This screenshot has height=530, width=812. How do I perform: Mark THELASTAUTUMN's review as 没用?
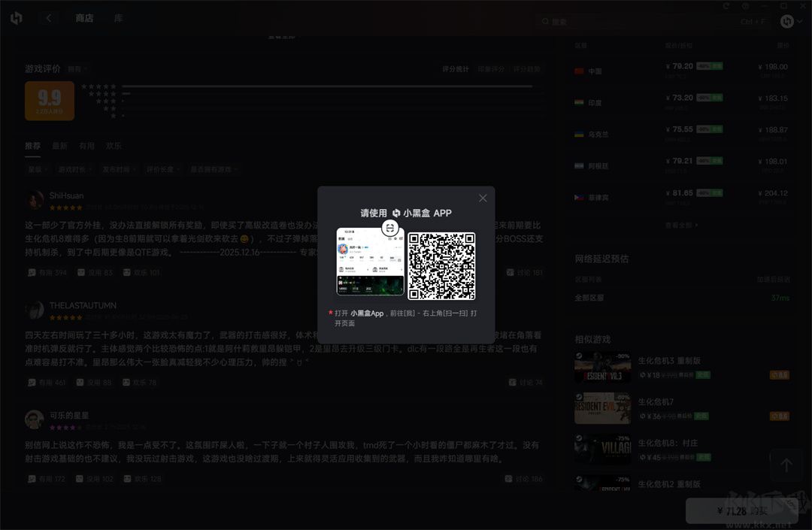click(94, 383)
